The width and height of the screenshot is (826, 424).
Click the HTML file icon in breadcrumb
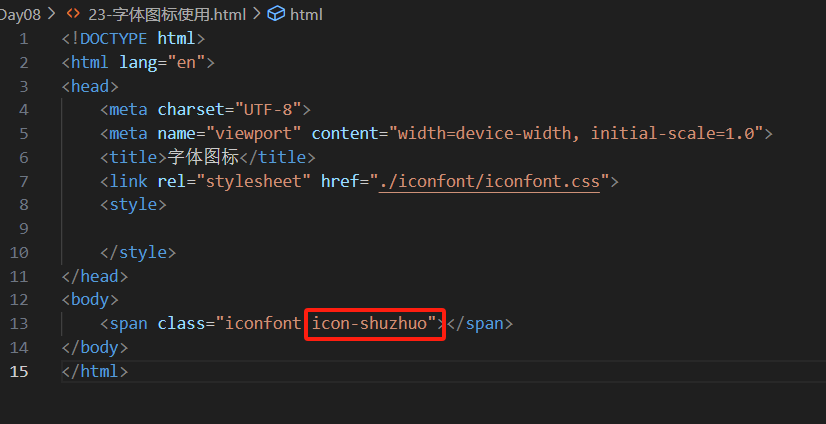coord(73,14)
